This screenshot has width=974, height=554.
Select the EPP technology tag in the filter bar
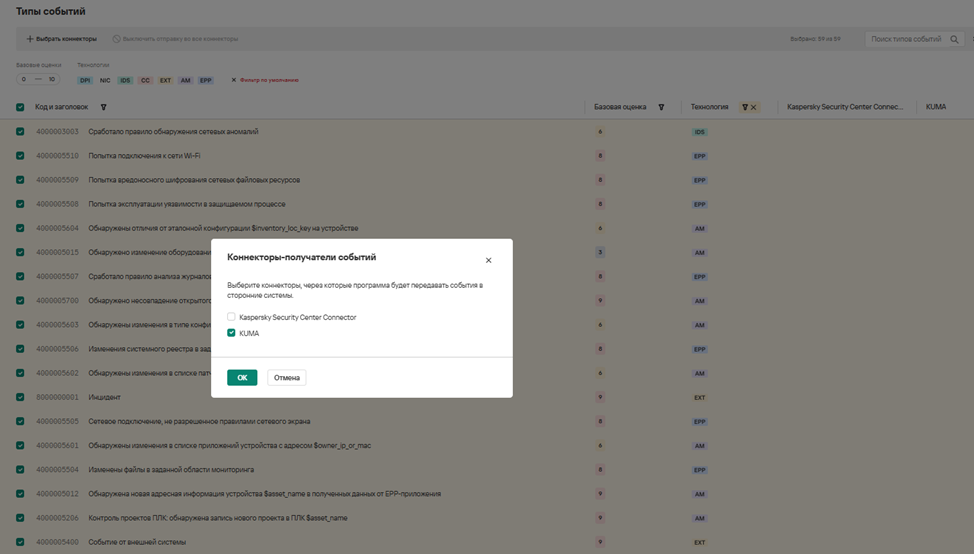[x=205, y=80]
